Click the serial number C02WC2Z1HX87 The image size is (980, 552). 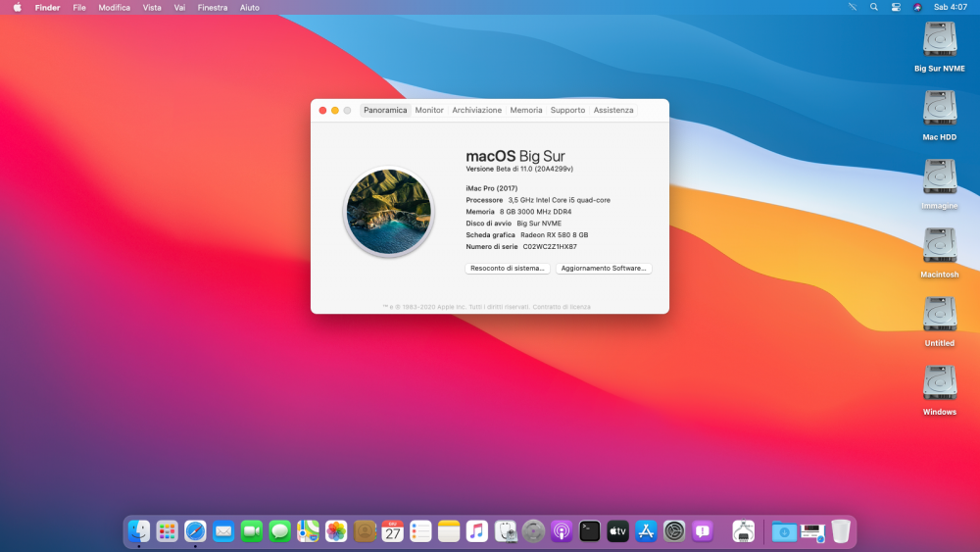(x=550, y=247)
